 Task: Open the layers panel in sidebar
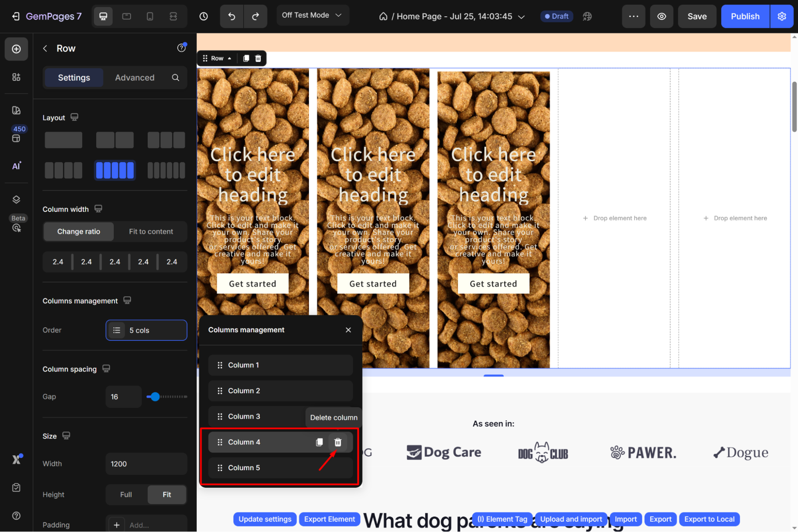pyautogui.click(x=16, y=200)
